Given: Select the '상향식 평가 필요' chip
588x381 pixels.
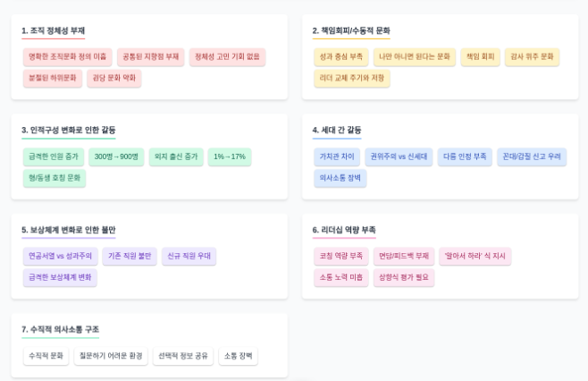Looking at the screenshot, I should (403, 277).
